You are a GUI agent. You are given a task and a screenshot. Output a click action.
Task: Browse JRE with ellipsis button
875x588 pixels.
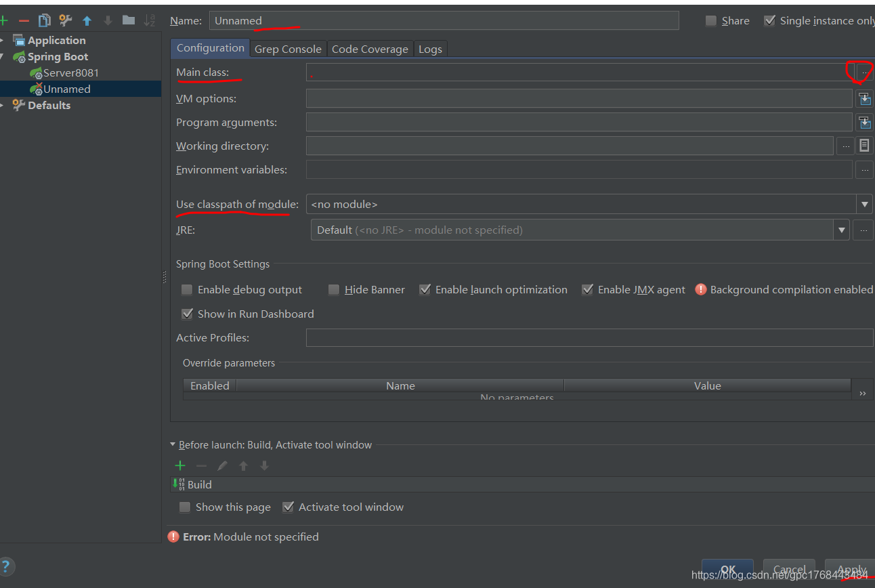point(863,230)
